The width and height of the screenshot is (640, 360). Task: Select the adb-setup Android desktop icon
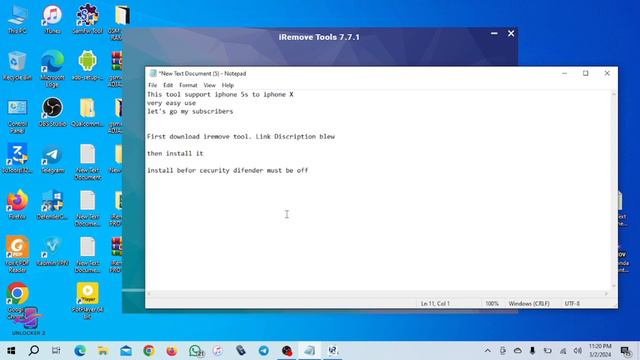(87, 66)
